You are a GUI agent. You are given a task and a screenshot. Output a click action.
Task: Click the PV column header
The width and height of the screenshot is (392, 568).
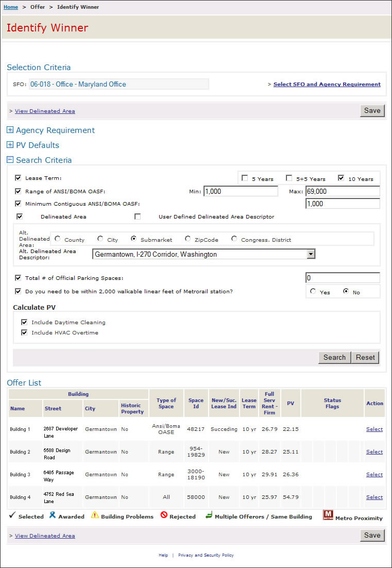pos(291,403)
